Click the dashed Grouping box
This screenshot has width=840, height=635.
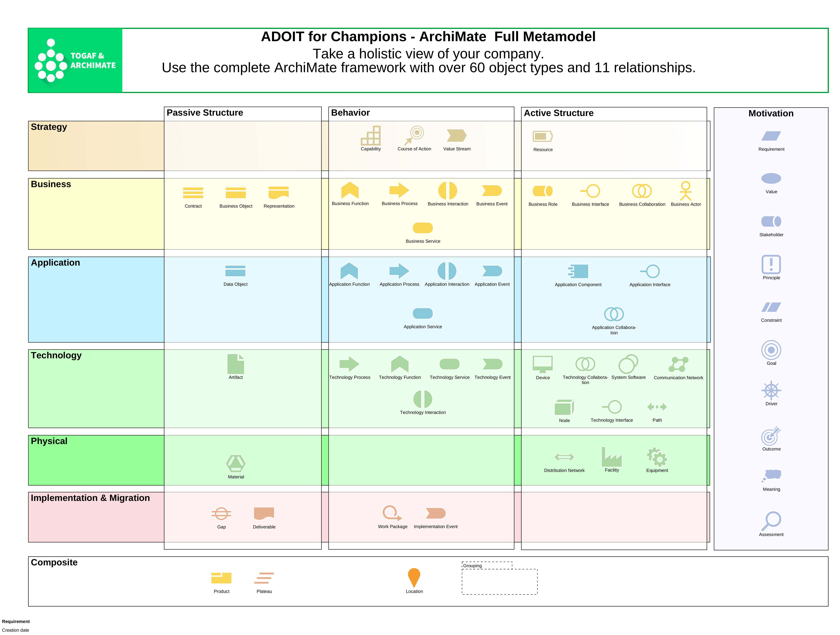(x=499, y=578)
